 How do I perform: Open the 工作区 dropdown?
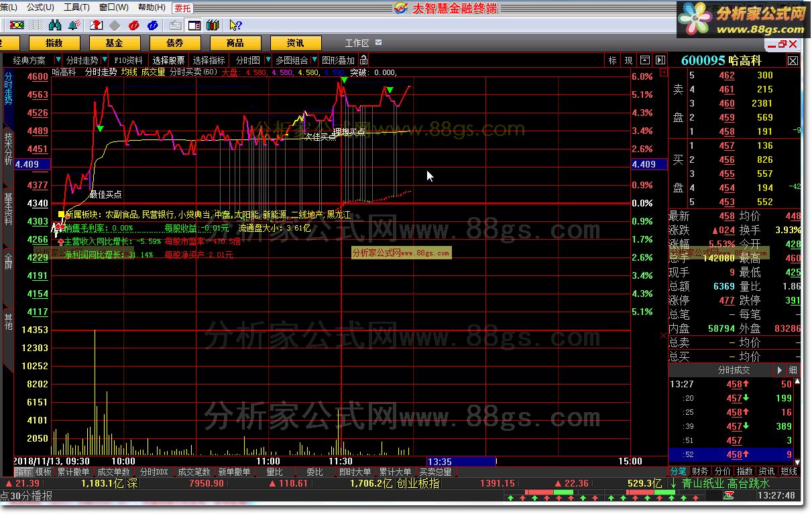pyautogui.click(x=379, y=43)
